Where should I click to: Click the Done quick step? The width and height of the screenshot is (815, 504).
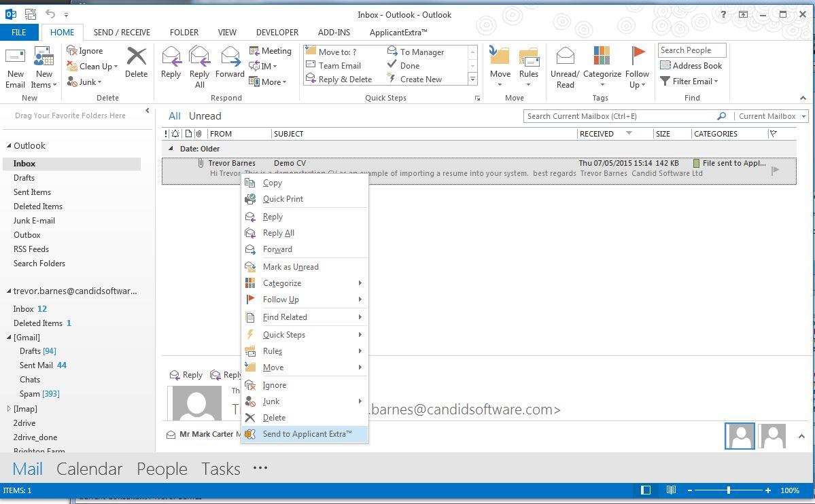tap(403, 65)
